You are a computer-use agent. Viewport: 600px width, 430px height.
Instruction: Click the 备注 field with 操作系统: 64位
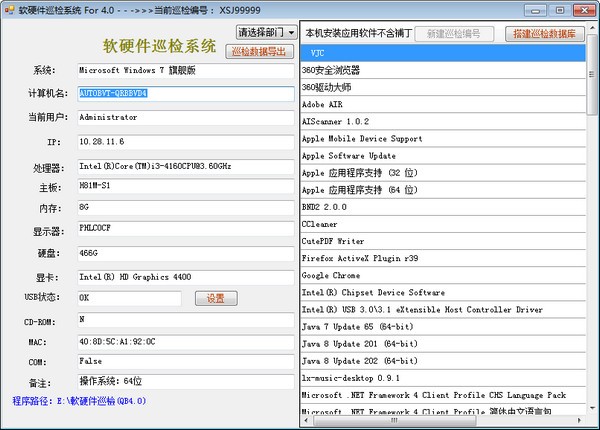point(186,381)
